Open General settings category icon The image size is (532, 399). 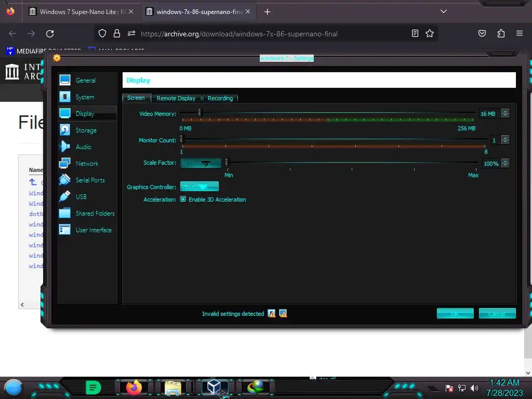pyautogui.click(x=65, y=80)
